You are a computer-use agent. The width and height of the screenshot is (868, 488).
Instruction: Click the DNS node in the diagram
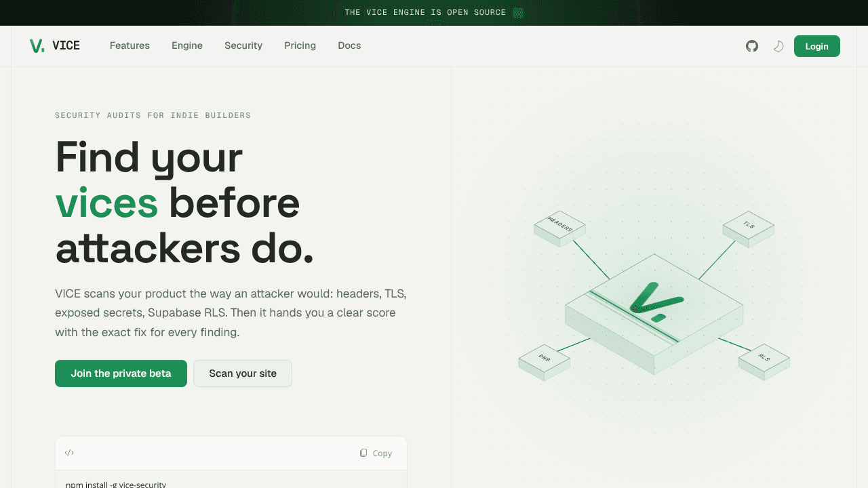(x=545, y=362)
